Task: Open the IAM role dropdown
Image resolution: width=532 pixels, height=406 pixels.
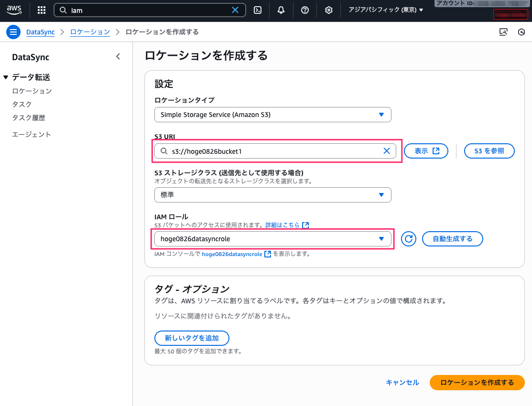Action: pyautogui.click(x=272, y=239)
